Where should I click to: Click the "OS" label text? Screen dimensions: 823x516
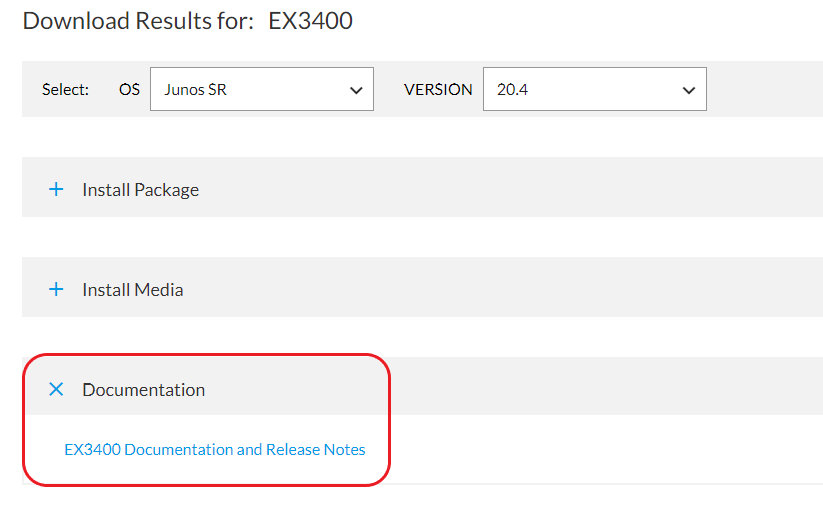pos(129,90)
